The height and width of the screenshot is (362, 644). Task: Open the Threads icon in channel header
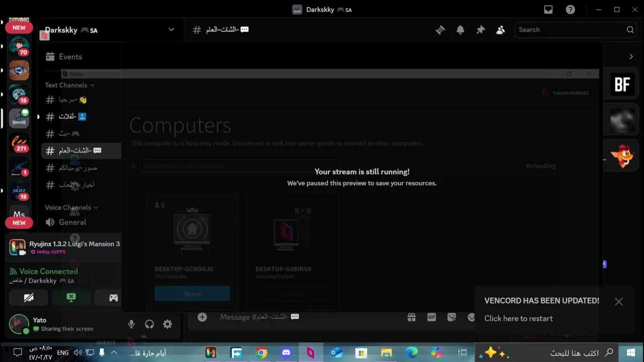[x=440, y=30]
